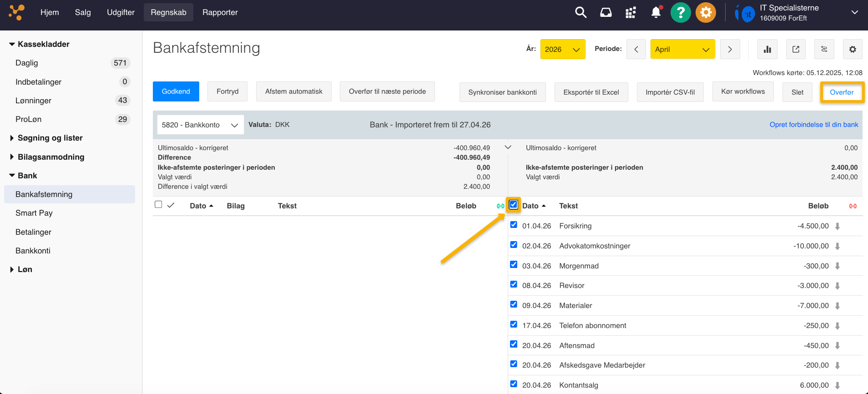868x394 pixels.
Task: Toggle the select-all checkbox in bank column
Action: 514,205
